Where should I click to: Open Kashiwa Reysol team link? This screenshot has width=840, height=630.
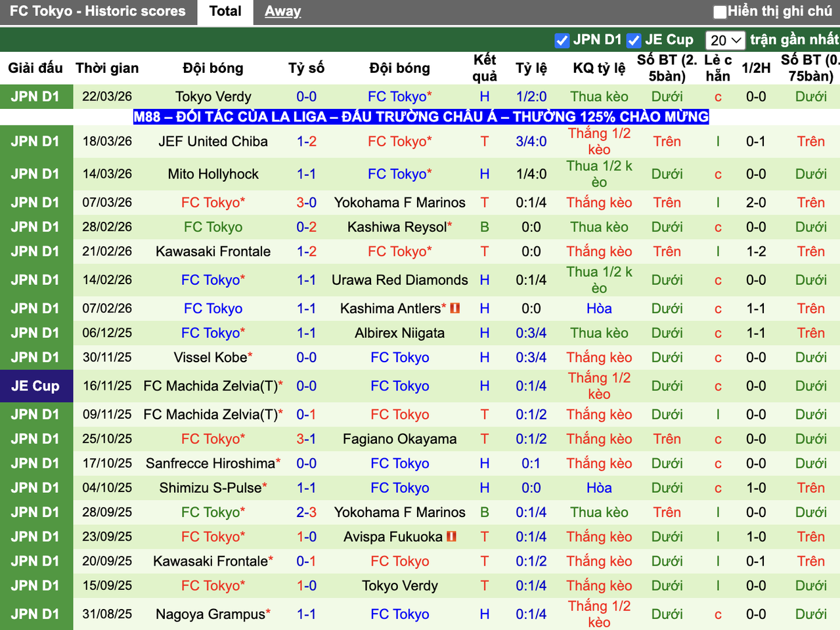coord(397,227)
